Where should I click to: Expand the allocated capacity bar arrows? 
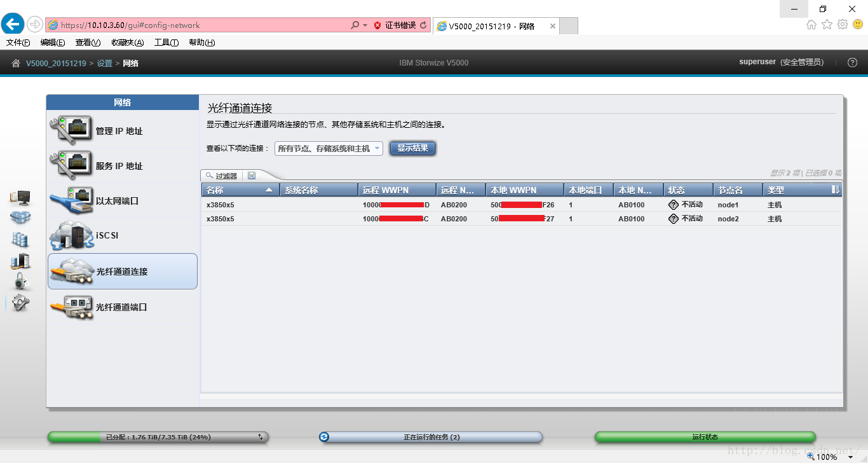261,437
